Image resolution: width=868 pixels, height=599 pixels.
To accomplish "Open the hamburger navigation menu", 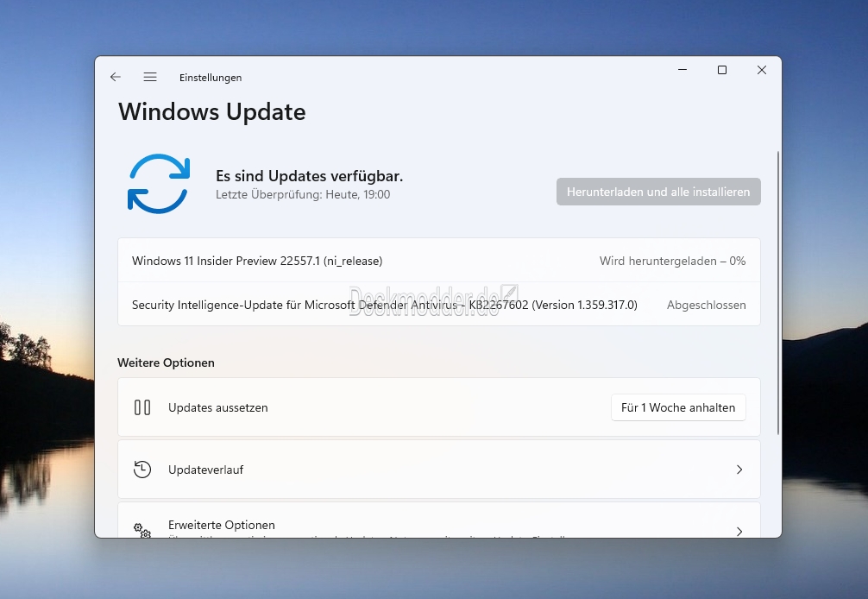I will click(150, 77).
